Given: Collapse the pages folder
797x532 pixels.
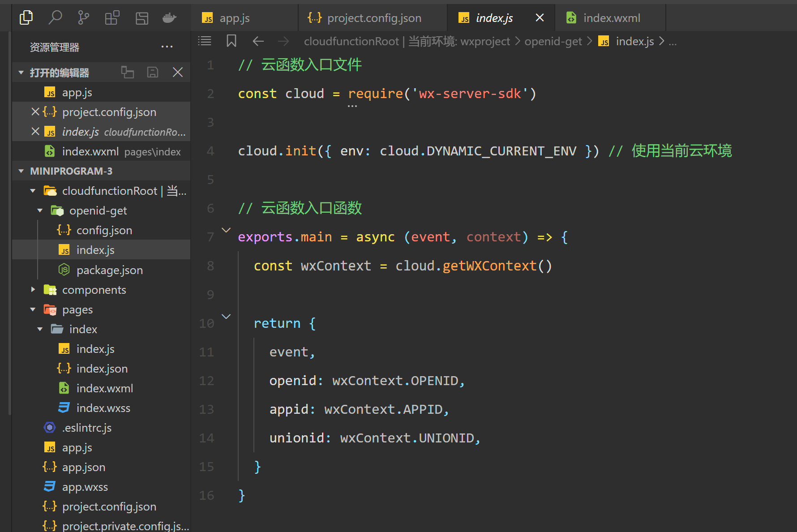Looking at the screenshot, I should (32, 309).
